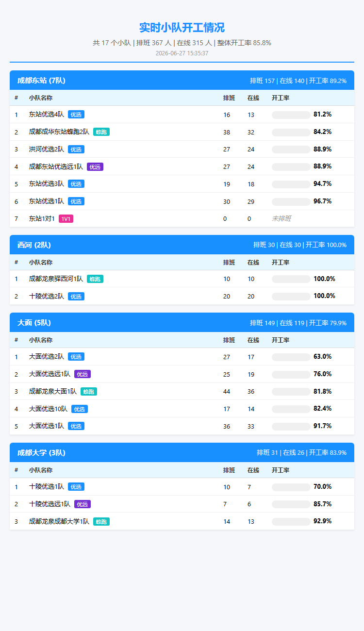The image size is (364, 631).
Task: Select the 西河 (2队) section header
Action: pyautogui.click(x=182, y=245)
